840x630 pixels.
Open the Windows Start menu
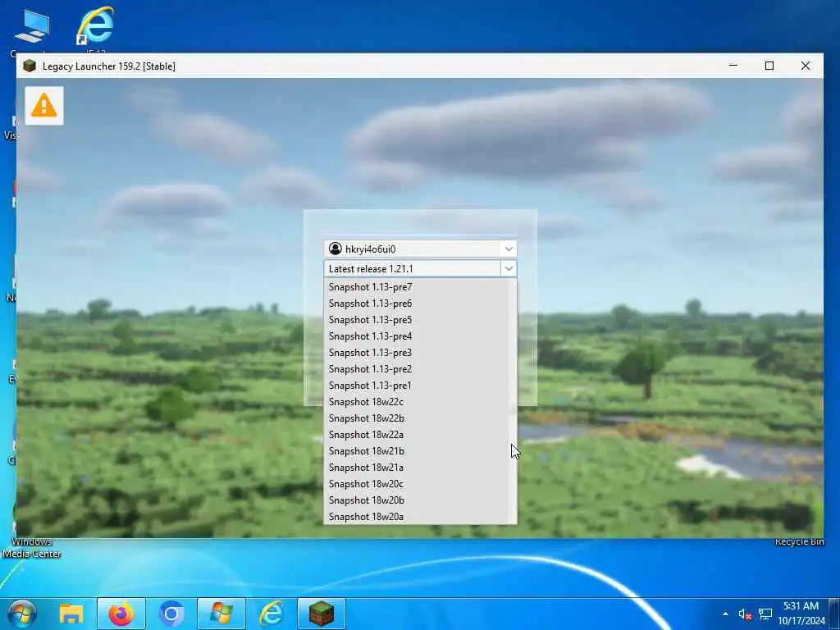[x=22, y=614]
